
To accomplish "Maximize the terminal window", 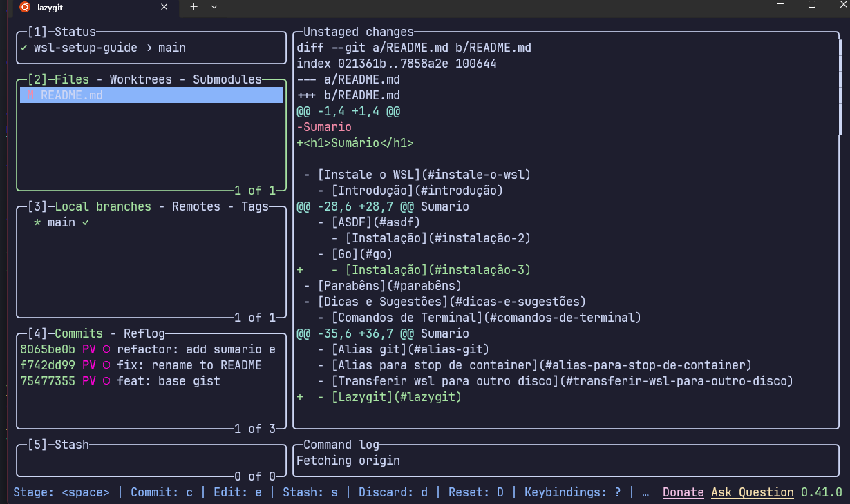I will pyautogui.click(x=812, y=6).
